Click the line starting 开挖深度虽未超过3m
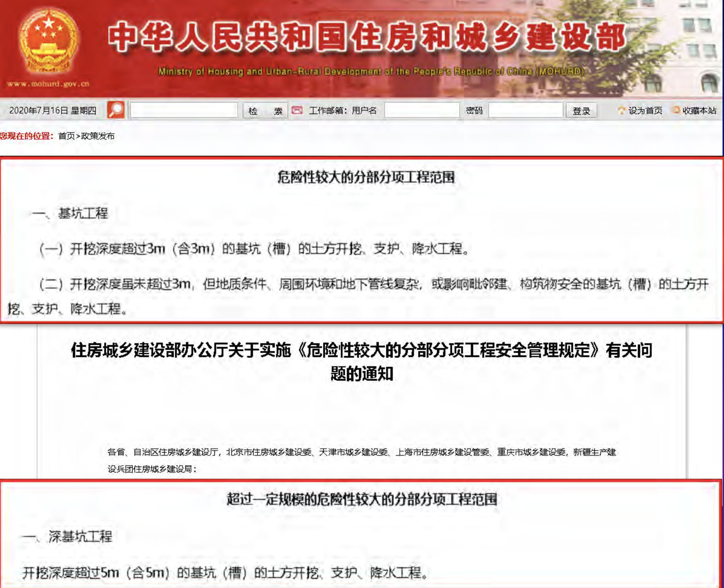 pyautogui.click(x=358, y=296)
